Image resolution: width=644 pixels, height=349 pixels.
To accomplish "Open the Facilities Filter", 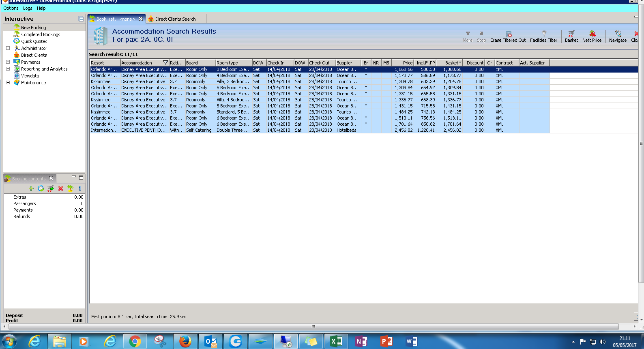I will [543, 36].
